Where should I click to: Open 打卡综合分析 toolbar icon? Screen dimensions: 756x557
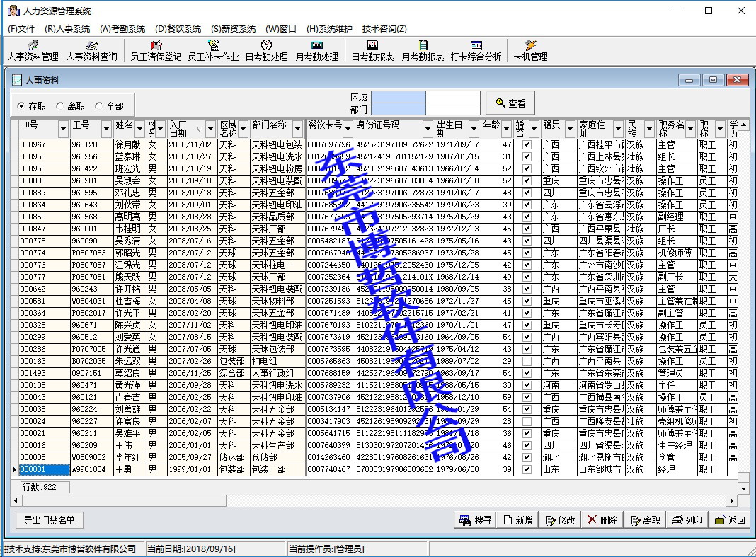tap(476, 51)
